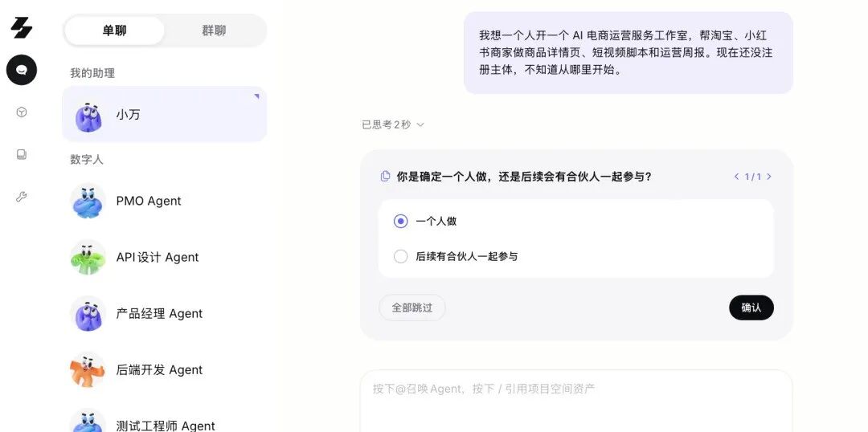Go to next question with right chevron

click(769, 177)
